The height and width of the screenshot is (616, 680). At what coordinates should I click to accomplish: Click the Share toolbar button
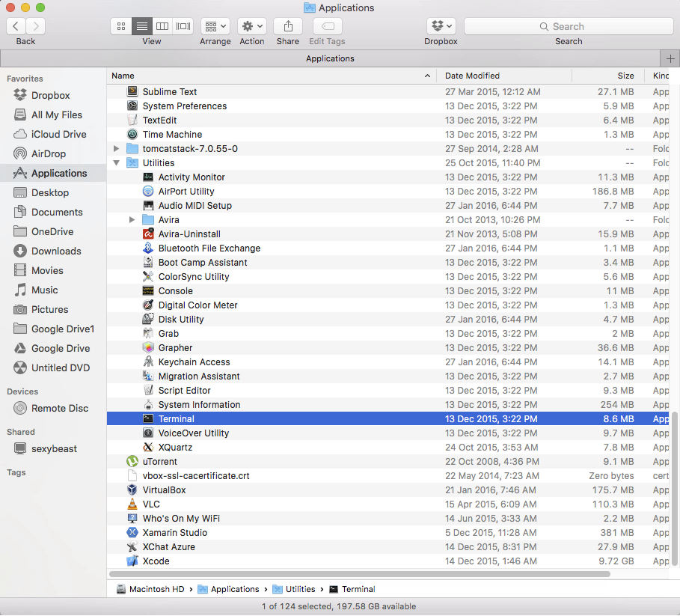pyautogui.click(x=288, y=26)
